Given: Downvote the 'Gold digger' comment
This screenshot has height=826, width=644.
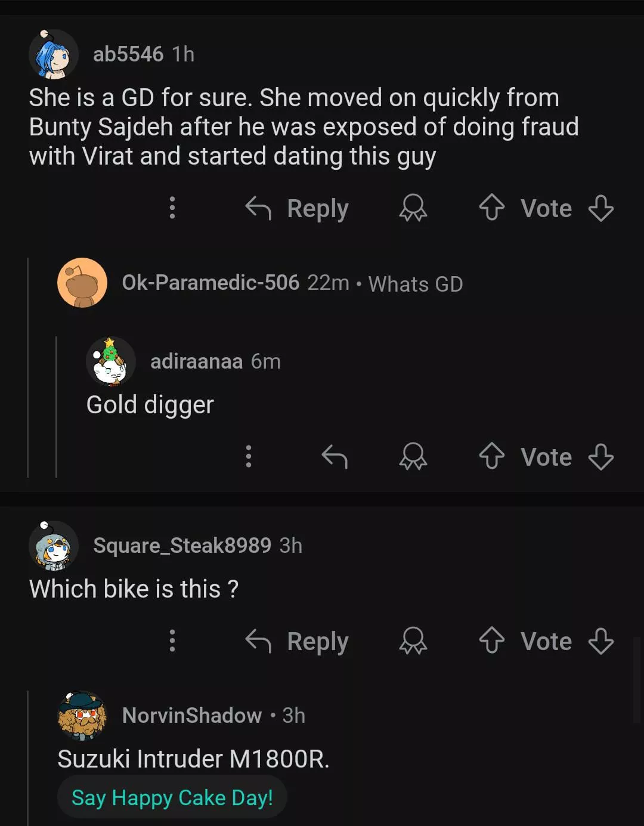Looking at the screenshot, I should [600, 457].
